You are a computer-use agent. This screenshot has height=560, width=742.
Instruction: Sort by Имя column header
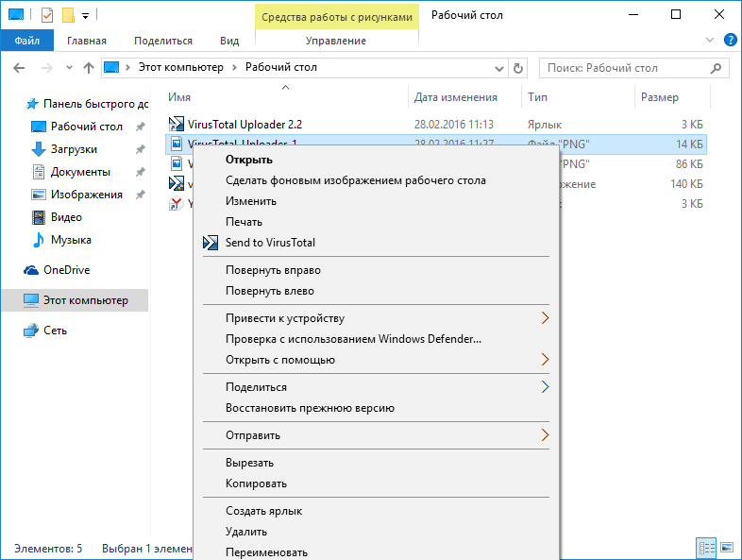(x=179, y=97)
